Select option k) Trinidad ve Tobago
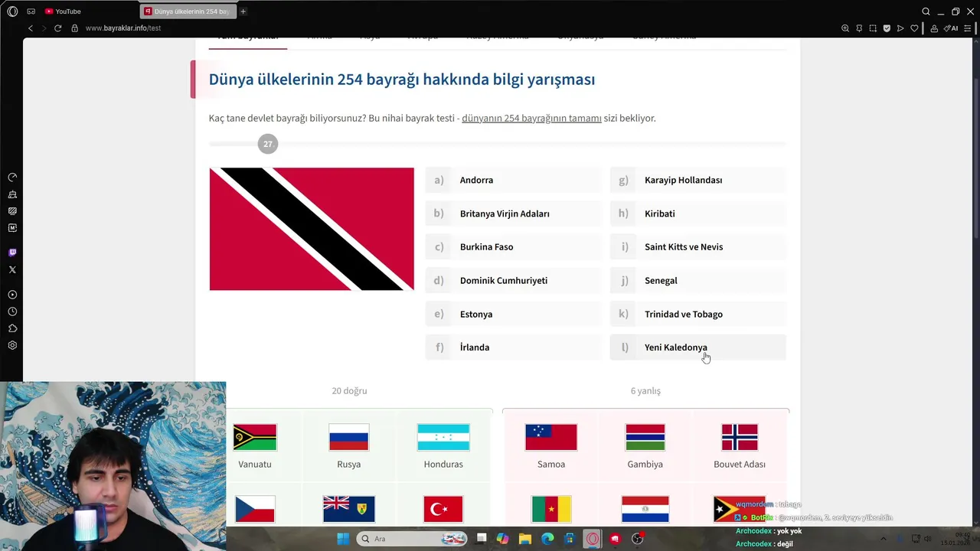980x551 pixels. coord(698,314)
